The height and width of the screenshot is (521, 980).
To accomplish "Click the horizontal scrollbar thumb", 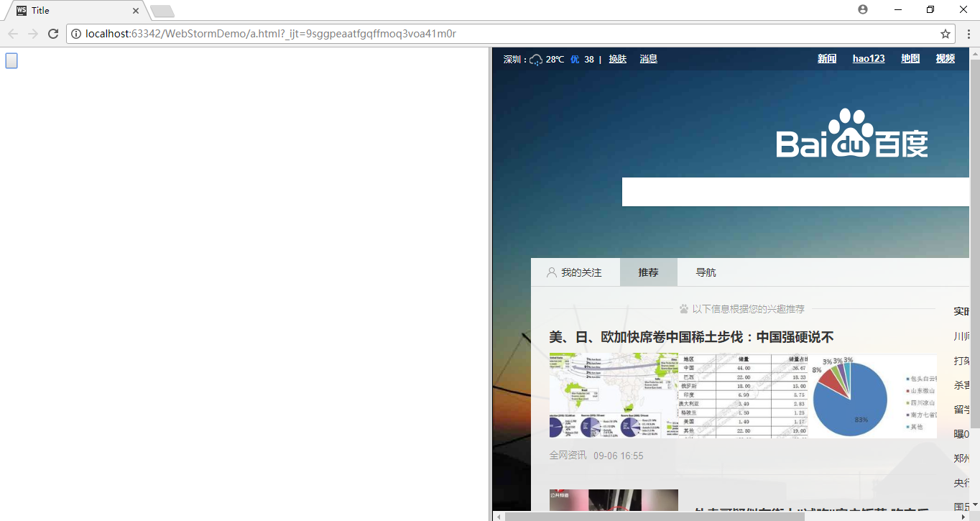I will pyautogui.click(x=655, y=516).
